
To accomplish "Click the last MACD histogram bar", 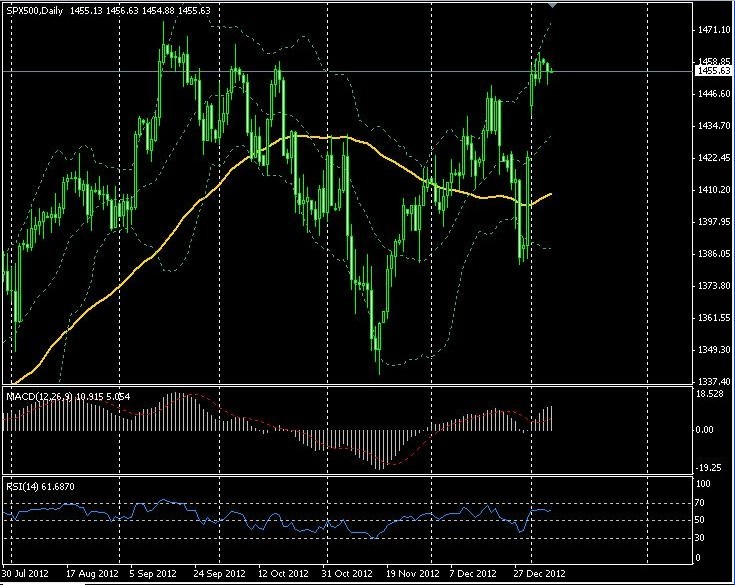I will pos(552,418).
